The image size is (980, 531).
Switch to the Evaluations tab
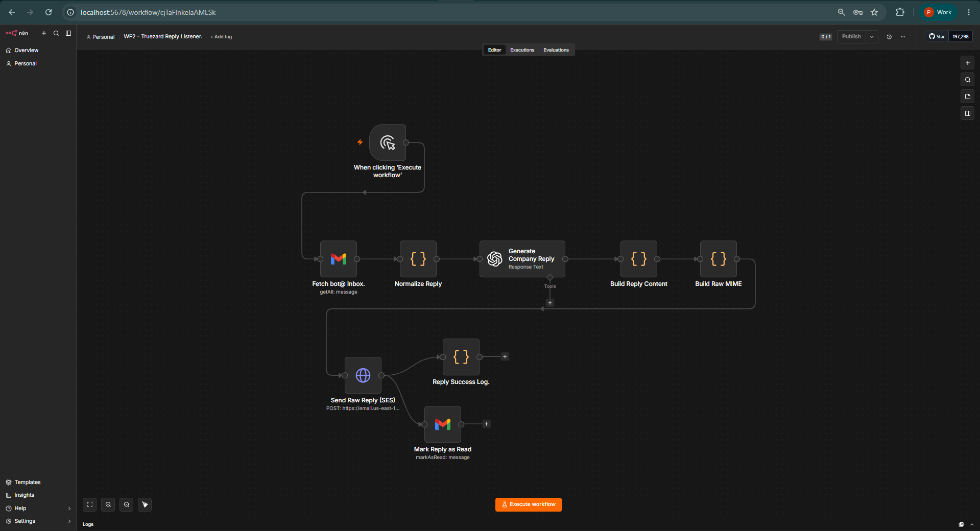[x=556, y=50]
